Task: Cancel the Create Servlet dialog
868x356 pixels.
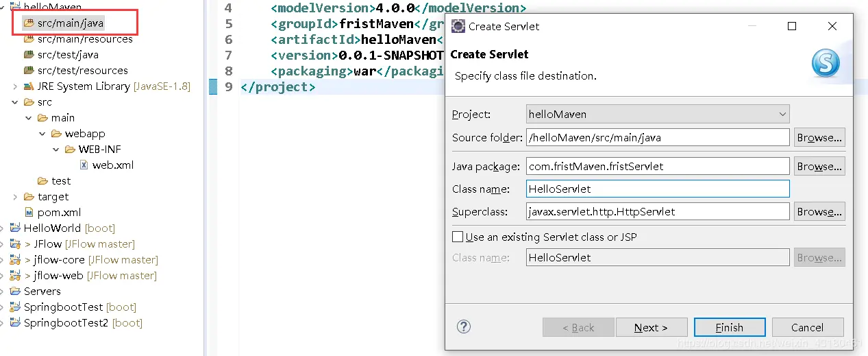Action: click(x=808, y=327)
